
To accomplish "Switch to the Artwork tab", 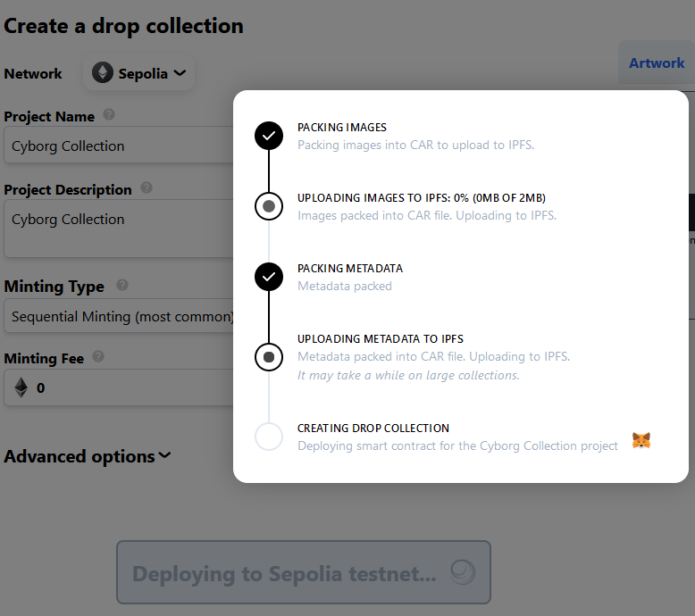I will pos(657,63).
